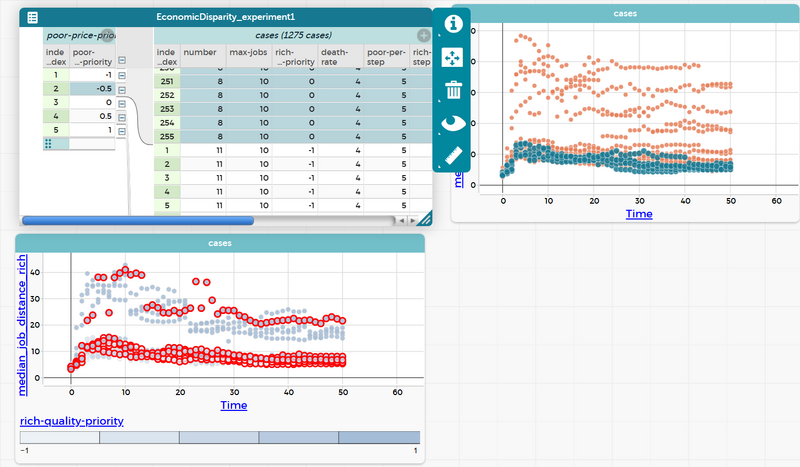800x467 pixels.
Task: Select the darkest legend color segment
Action: [x=380, y=438]
